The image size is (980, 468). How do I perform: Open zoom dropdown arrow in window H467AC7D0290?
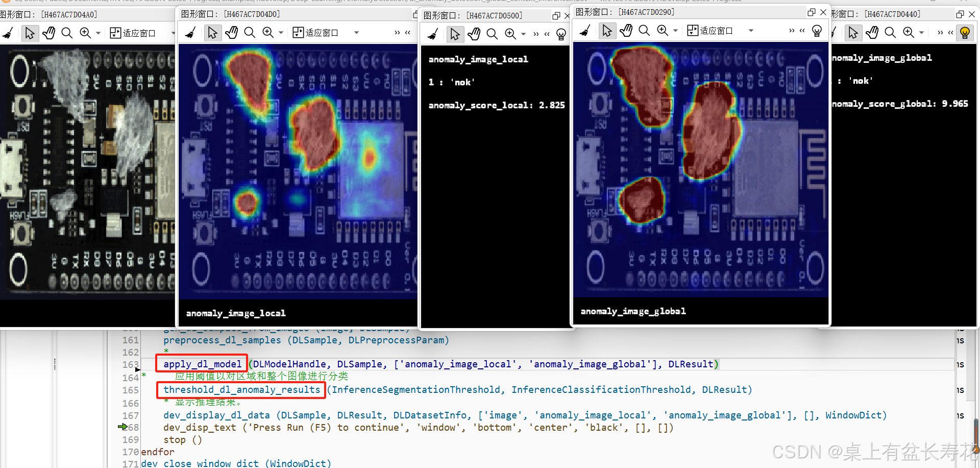675,31
